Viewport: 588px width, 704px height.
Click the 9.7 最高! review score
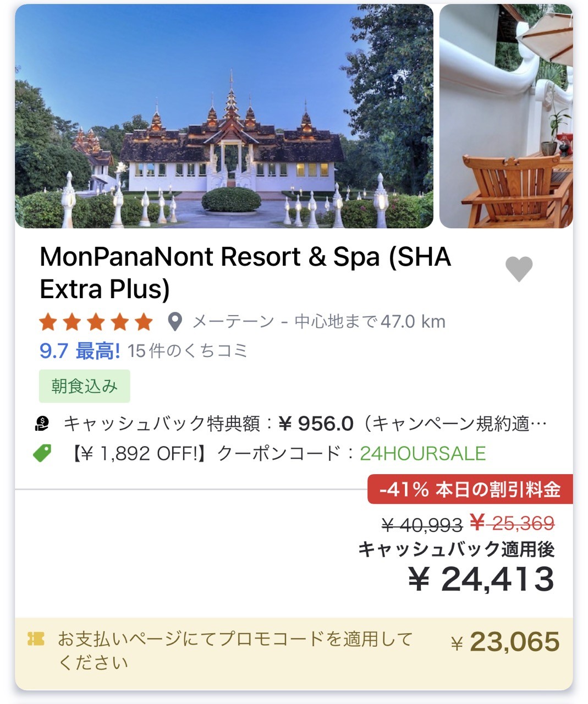(80, 351)
